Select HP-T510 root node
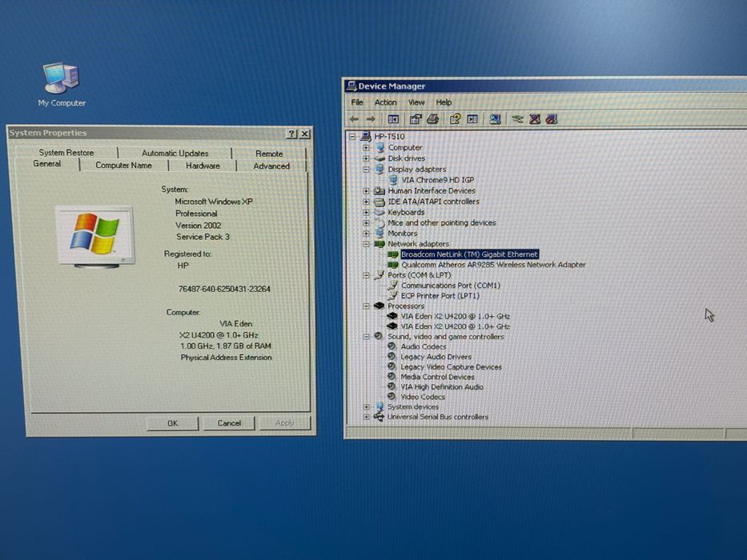This screenshot has width=747, height=560. coord(389,136)
